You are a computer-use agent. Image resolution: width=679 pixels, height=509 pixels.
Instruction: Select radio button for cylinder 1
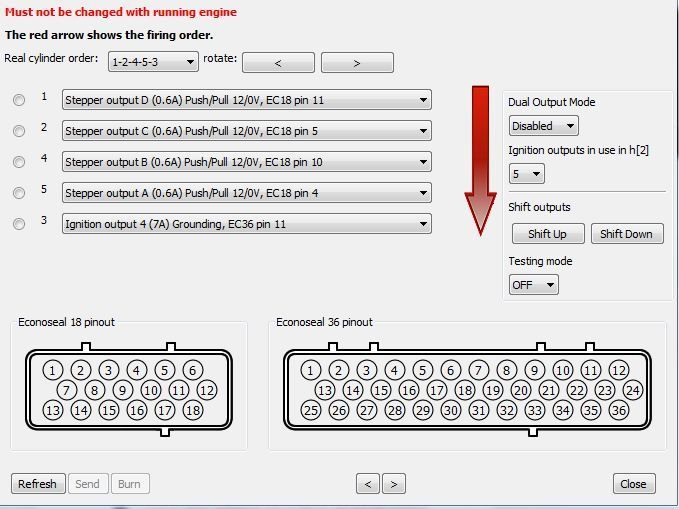19,100
